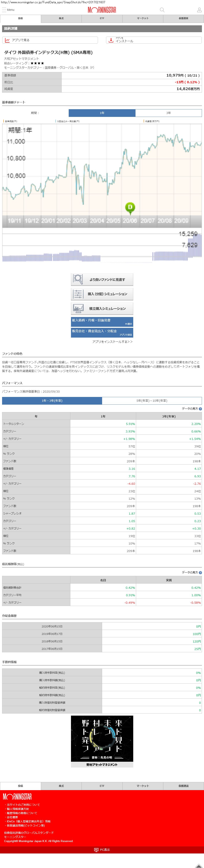Click アプリをインストールする>> link
This screenshot has width=204, height=868.
(x=112, y=342)
